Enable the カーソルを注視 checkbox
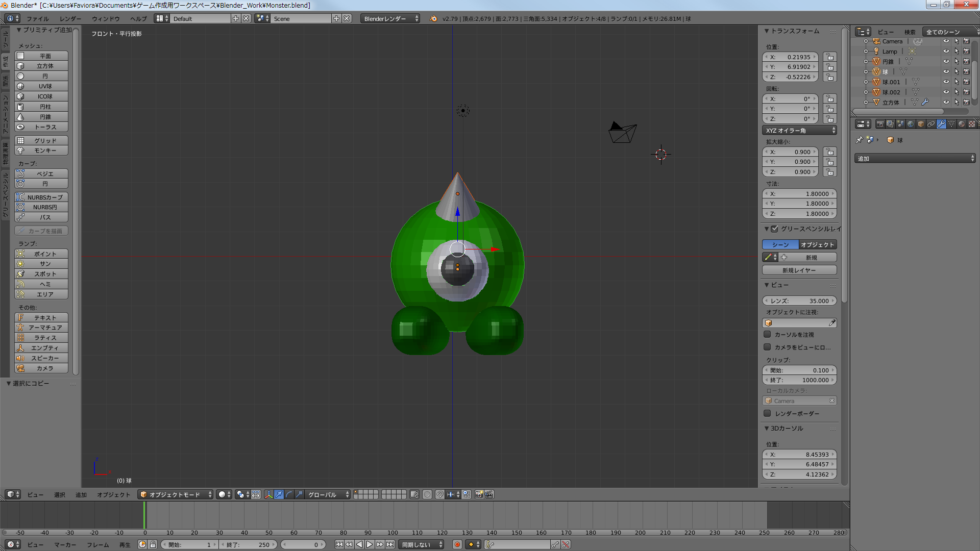Screen dimensions: 980x551 (767, 335)
